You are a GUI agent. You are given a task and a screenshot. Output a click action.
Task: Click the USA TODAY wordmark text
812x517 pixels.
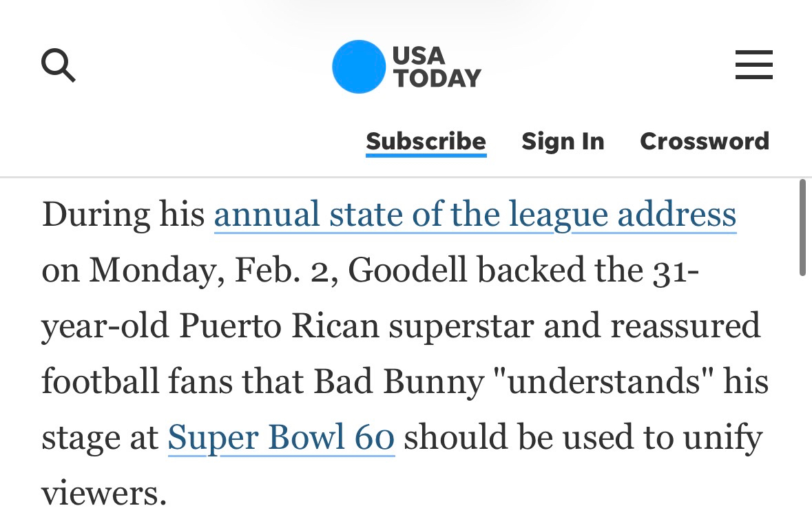tap(437, 67)
